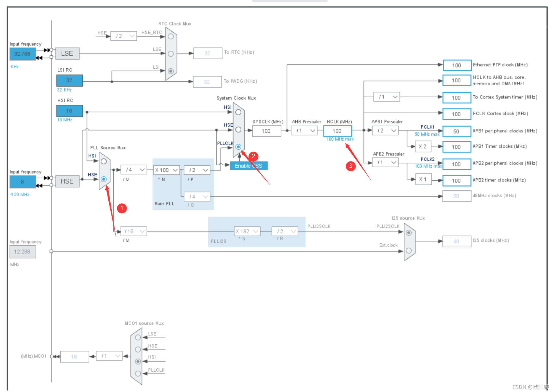Open /2 PLL P divider dropdown
This screenshot has width=553, height=392.
tap(197, 170)
